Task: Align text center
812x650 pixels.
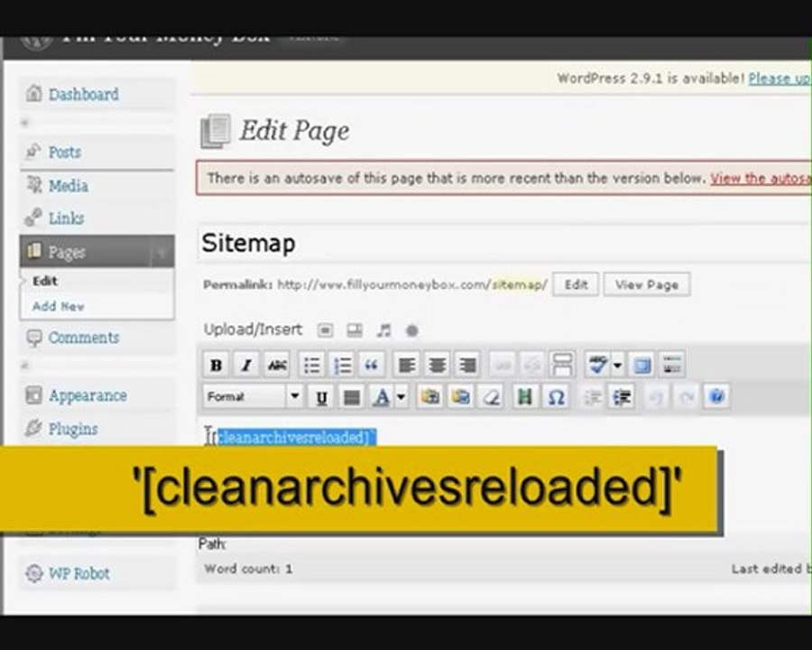Action: [x=437, y=366]
